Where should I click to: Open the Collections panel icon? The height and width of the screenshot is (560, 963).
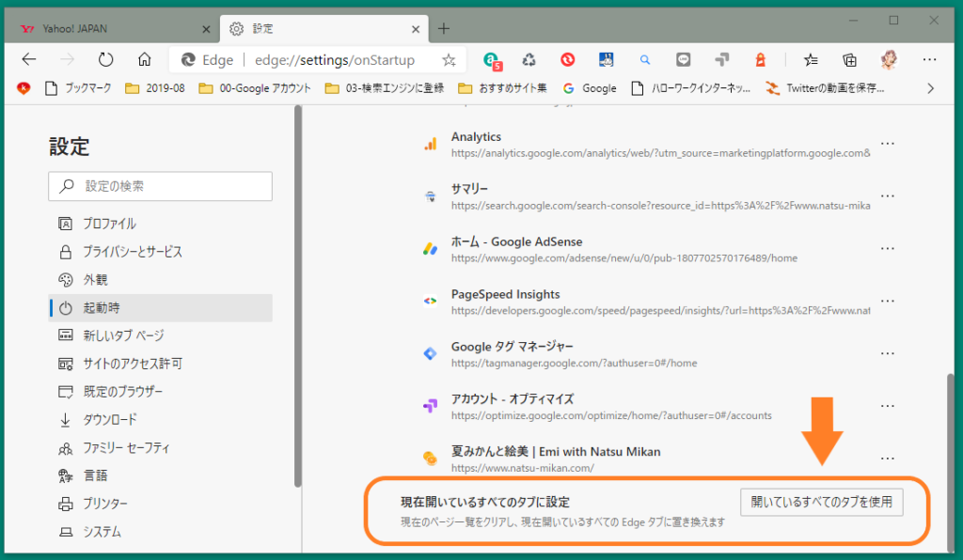point(849,59)
